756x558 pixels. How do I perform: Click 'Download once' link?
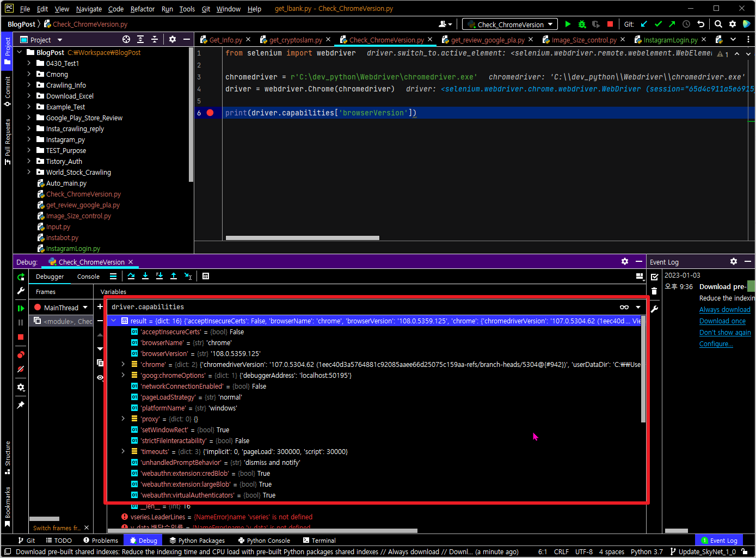[x=722, y=321]
